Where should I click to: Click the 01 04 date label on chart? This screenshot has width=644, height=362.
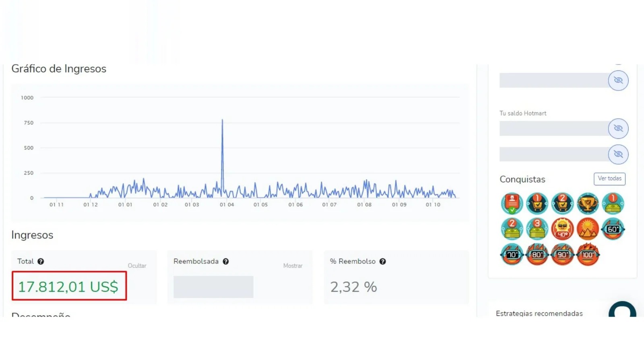227,205
